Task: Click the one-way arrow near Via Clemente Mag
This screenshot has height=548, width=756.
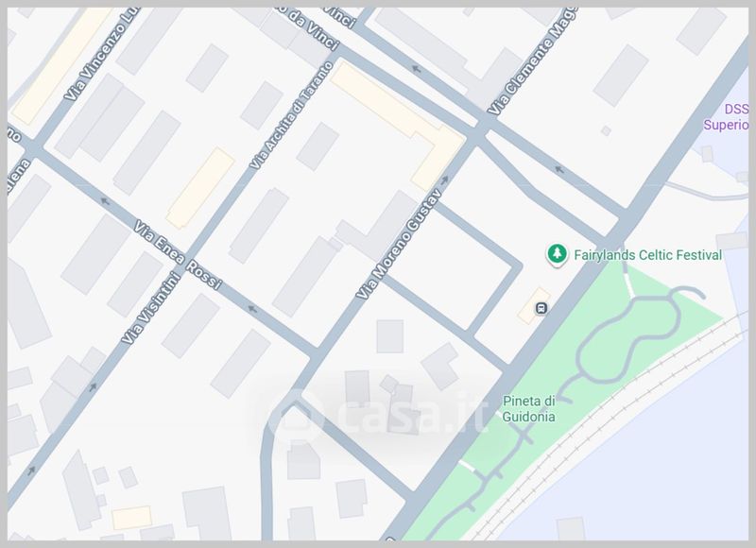Action: [559, 169]
